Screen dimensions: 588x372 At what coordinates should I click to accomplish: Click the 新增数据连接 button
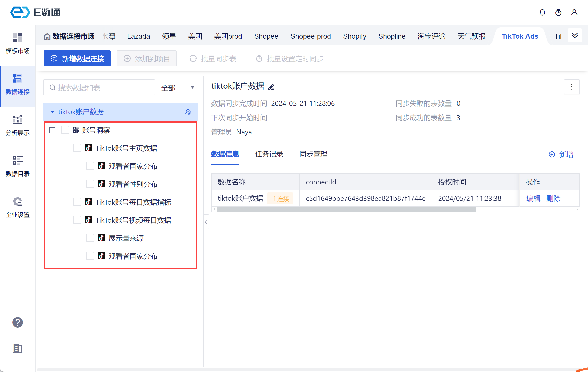(x=77, y=59)
